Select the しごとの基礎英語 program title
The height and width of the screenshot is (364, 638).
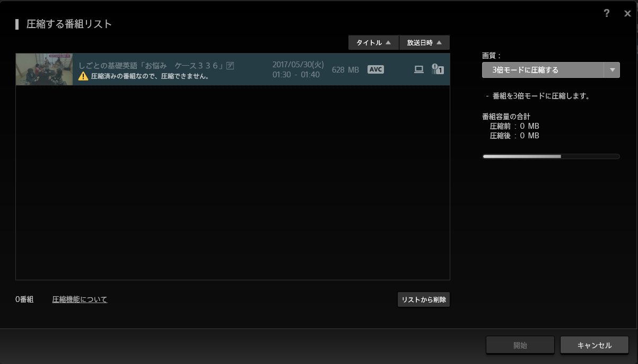[151, 65]
